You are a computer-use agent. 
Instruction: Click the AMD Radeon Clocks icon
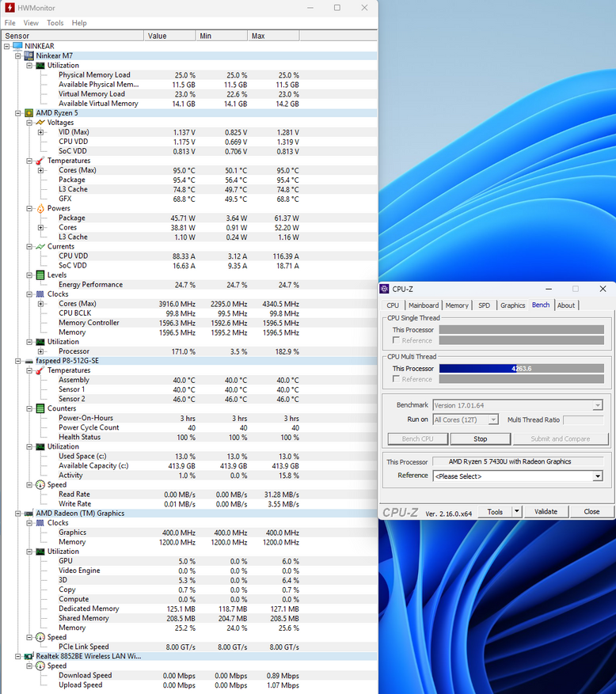40,523
